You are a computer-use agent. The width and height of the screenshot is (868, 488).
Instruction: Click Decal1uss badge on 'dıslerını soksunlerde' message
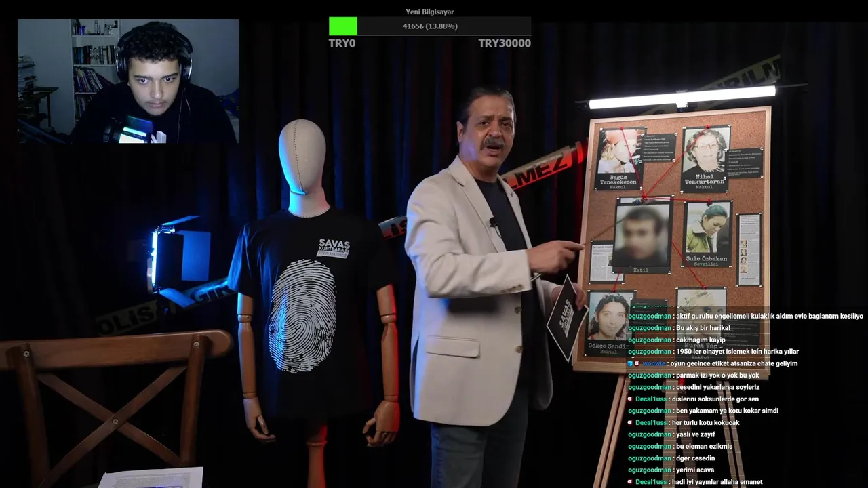(x=630, y=399)
